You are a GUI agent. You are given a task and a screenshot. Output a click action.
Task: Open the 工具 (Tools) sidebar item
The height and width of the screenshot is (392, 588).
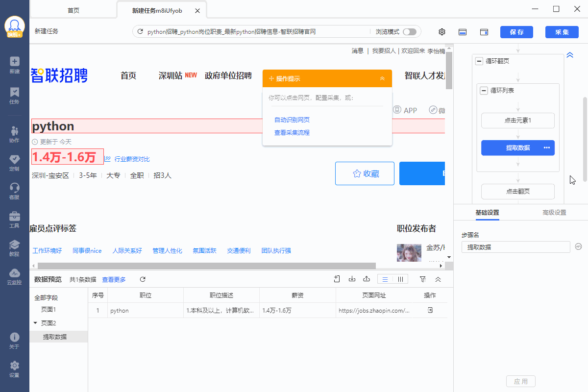click(x=14, y=220)
